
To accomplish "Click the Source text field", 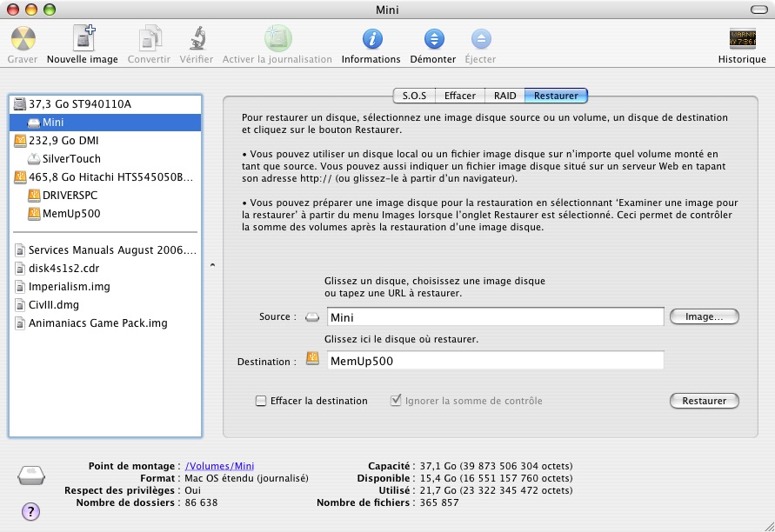I will coord(495,316).
